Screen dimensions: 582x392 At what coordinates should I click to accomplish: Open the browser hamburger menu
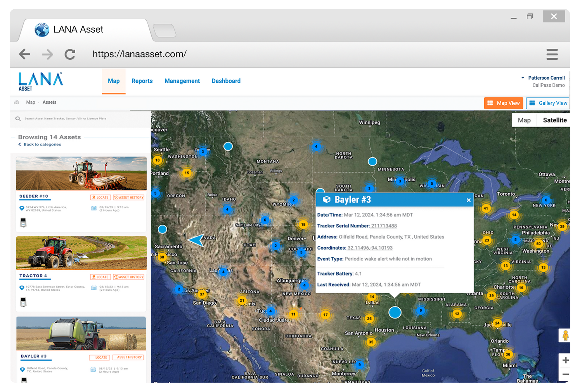coord(552,54)
